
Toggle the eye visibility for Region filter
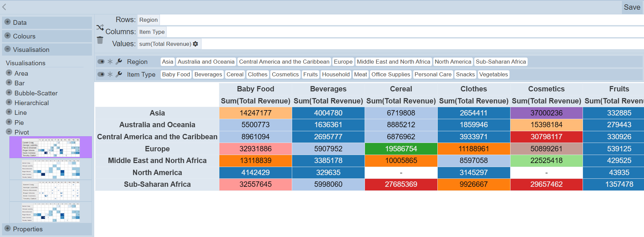101,62
